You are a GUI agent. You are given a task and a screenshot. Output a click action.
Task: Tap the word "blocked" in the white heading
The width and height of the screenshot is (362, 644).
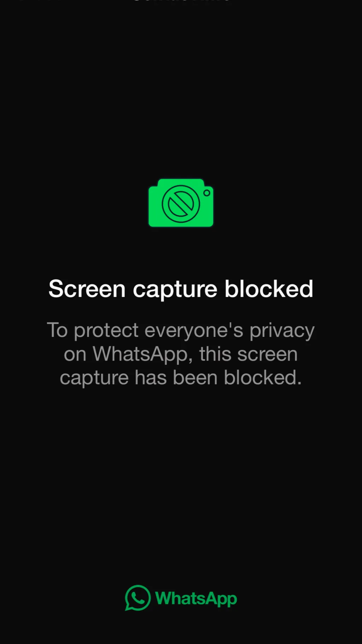269,288
